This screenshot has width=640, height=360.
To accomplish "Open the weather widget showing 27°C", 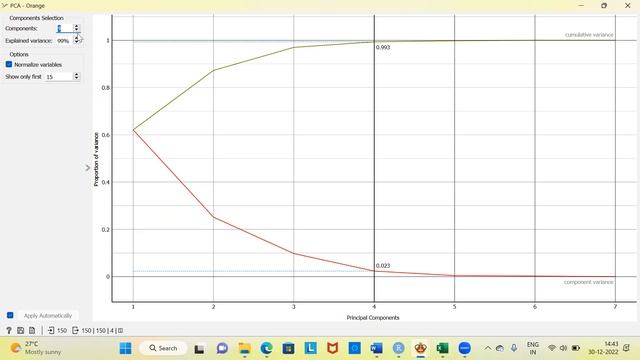I will coord(36,348).
